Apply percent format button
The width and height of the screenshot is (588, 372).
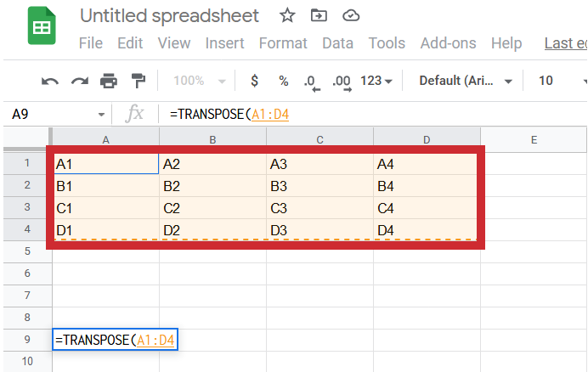click(x=283, y=81)
